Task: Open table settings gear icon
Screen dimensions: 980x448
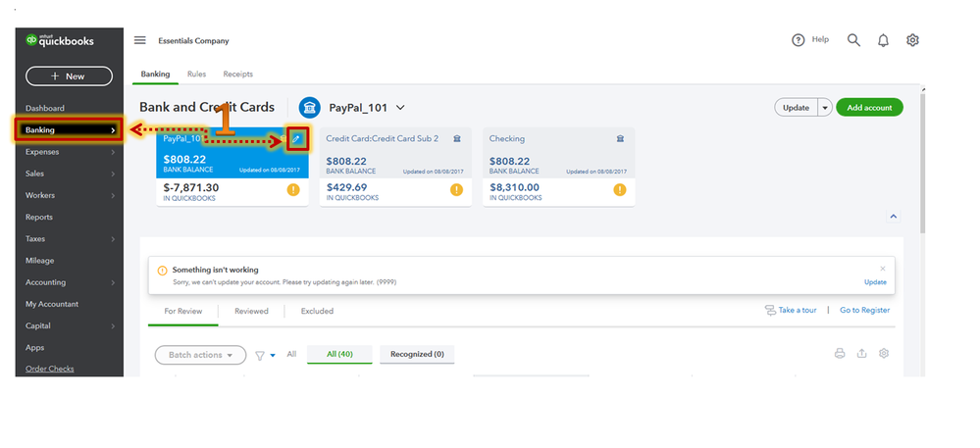Action: [884, 354]
